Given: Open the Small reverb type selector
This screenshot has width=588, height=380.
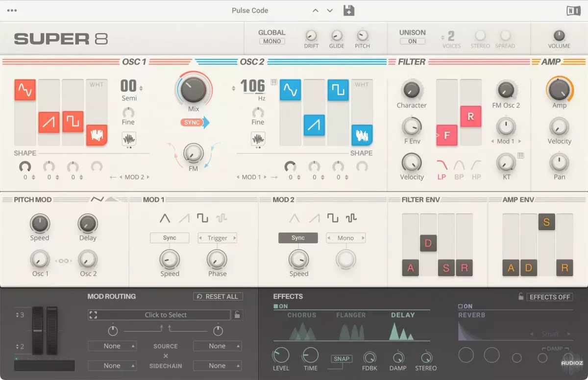Looking at the screenshot, I should tap(550, 334).
